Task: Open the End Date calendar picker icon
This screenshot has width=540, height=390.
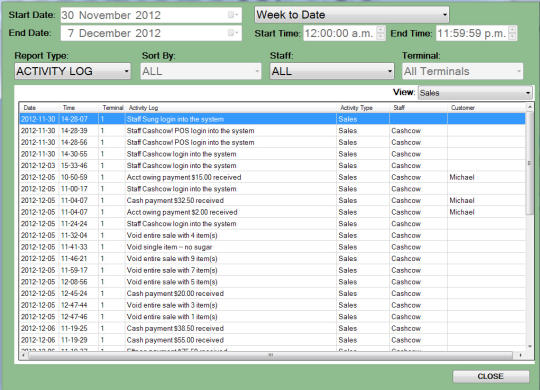Action: coord(233,33)
